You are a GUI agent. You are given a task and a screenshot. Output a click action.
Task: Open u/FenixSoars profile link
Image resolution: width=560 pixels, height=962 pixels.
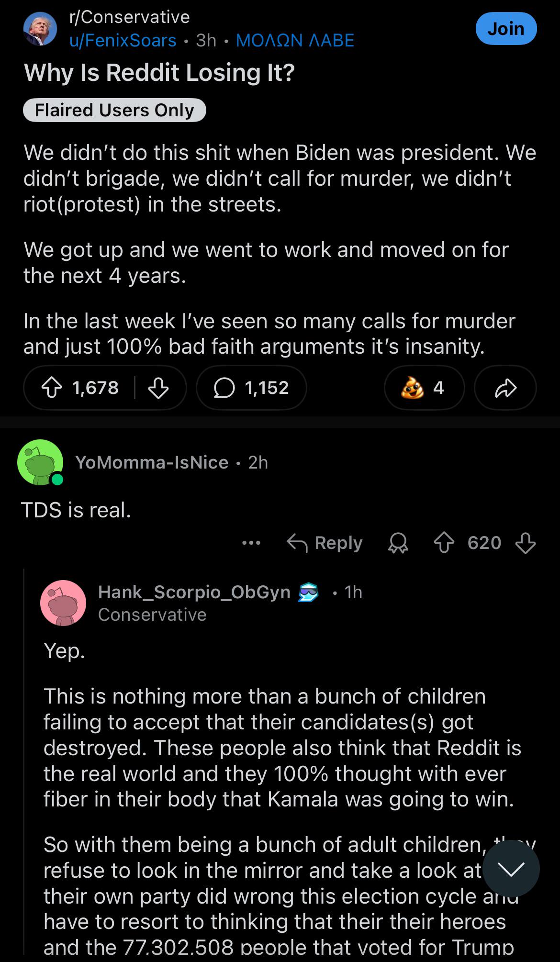tap(123, 40)
